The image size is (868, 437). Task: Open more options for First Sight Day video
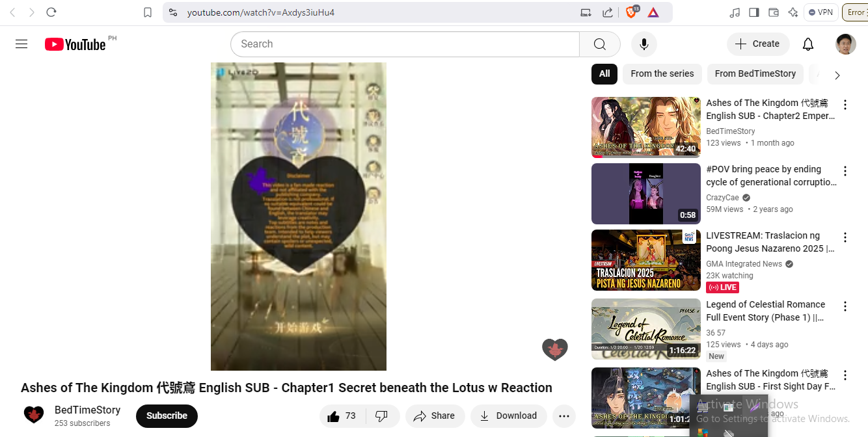click(x=845, y=375)
